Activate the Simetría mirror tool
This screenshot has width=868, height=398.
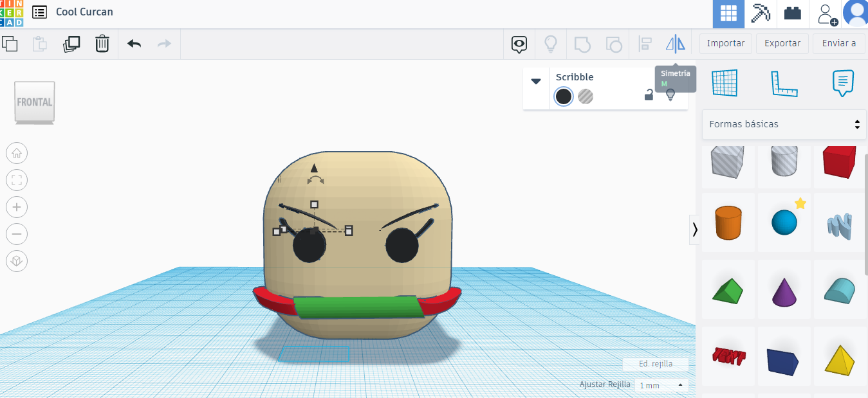click(x=676, y=44)
